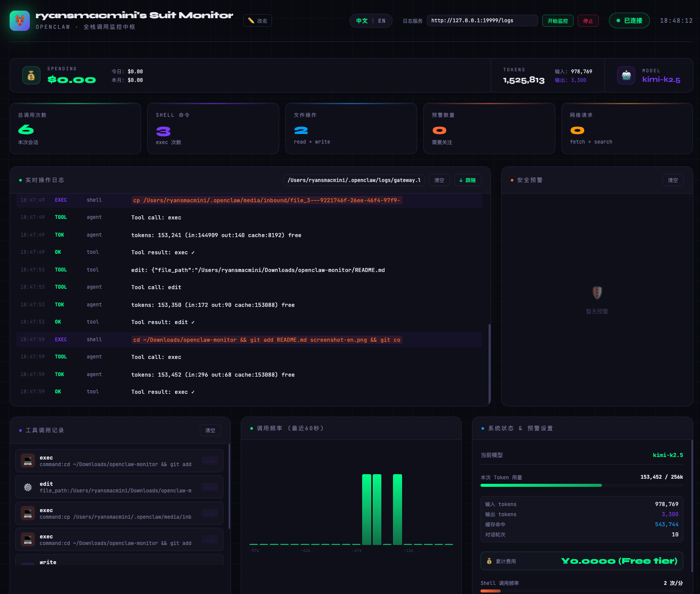Click the log row Tool call: edit
This screenshot has width=700, height=594.
[x=249, y=287]
